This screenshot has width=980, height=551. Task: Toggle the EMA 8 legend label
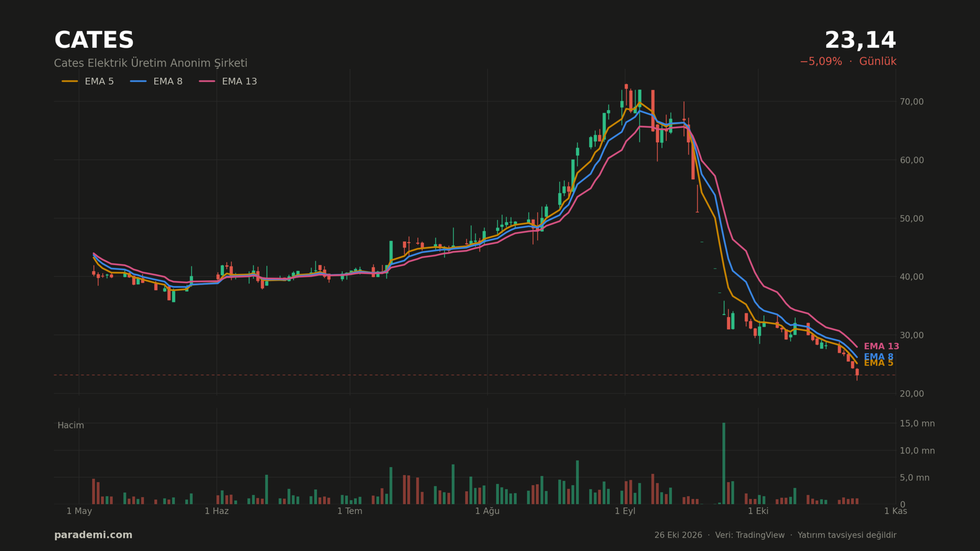click(x=168, y=81)
